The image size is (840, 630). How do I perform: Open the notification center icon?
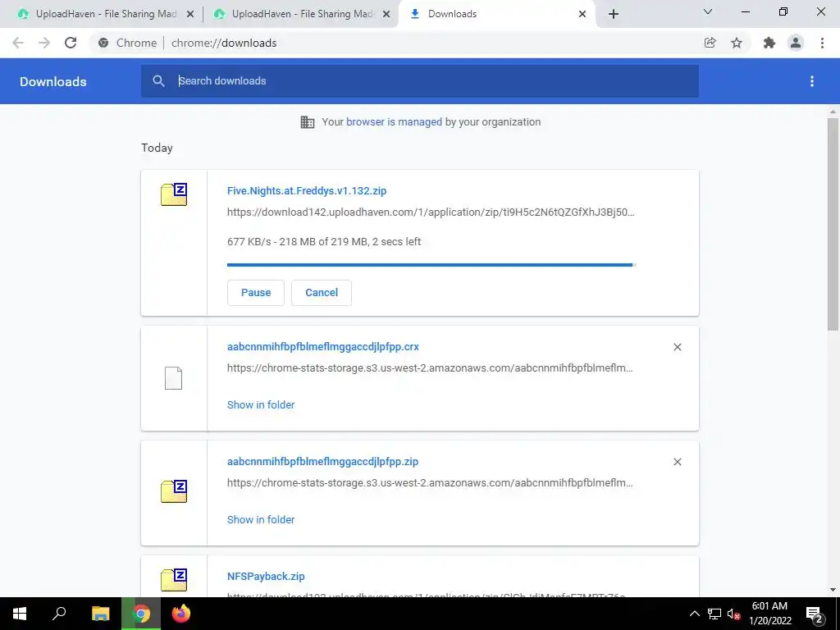tap(815, 614)
